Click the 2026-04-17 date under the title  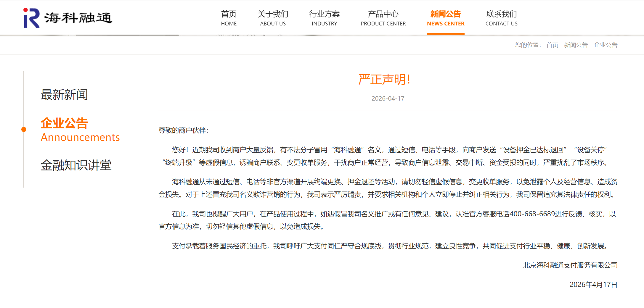point(388,99)
